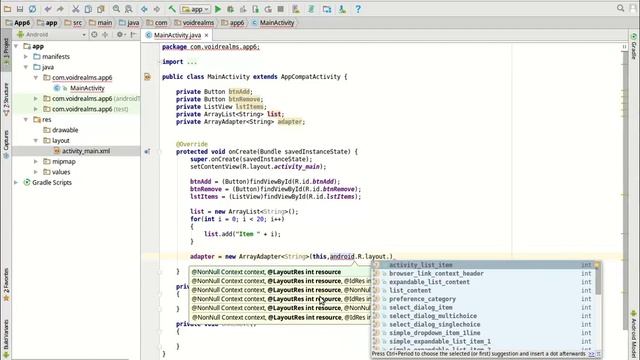Stop the running process

coord(280,9)
